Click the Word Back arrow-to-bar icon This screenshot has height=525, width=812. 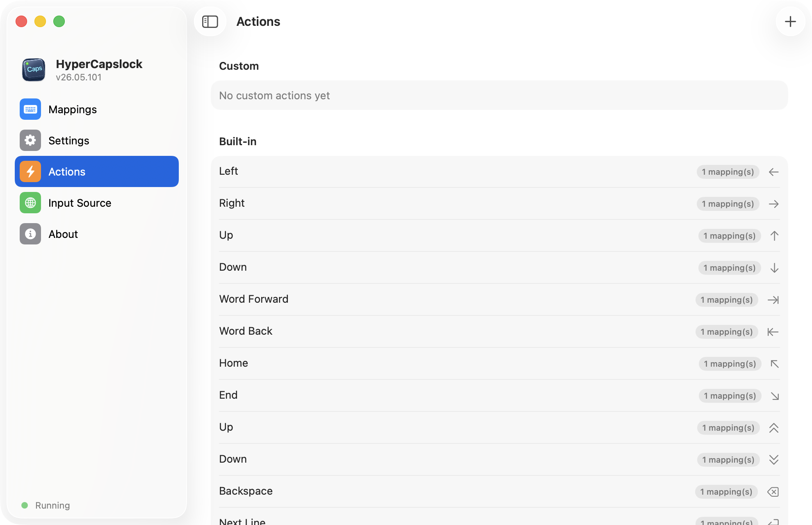point(773,332)
